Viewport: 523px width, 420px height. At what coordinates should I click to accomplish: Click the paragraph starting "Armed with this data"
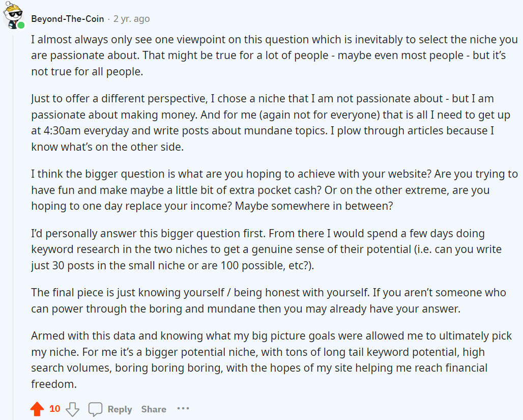coord(271,360)
